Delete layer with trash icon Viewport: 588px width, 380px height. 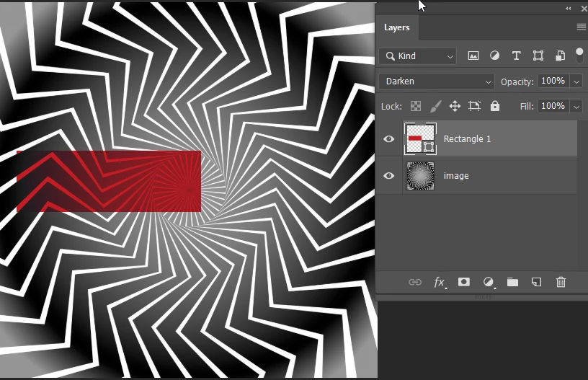pos(561,282)
